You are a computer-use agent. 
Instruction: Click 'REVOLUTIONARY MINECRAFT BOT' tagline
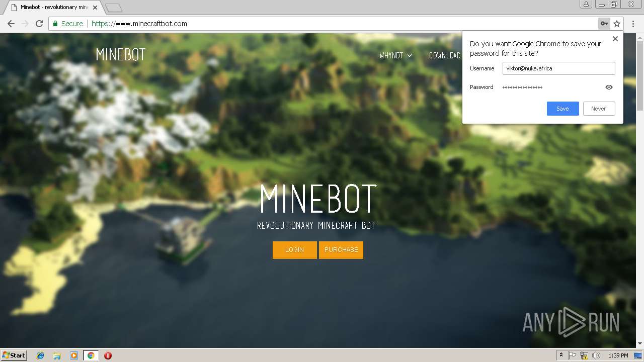(316, 225)
